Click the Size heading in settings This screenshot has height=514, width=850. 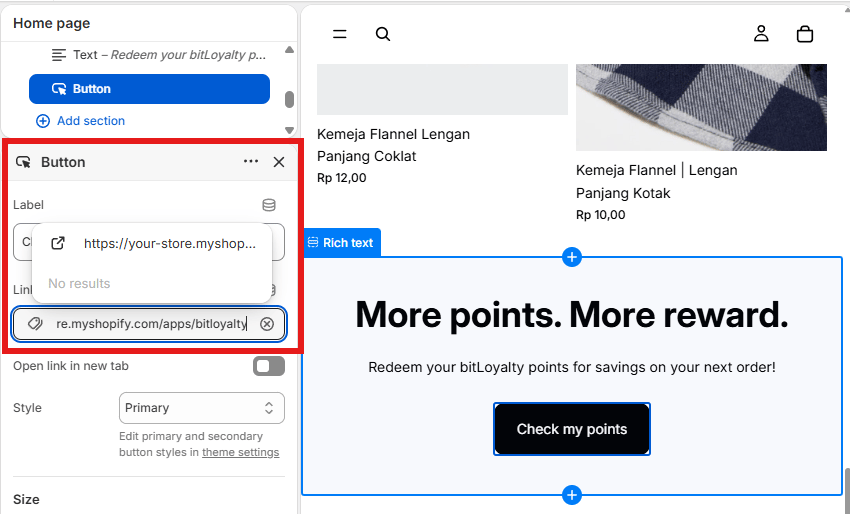[26, 499]
